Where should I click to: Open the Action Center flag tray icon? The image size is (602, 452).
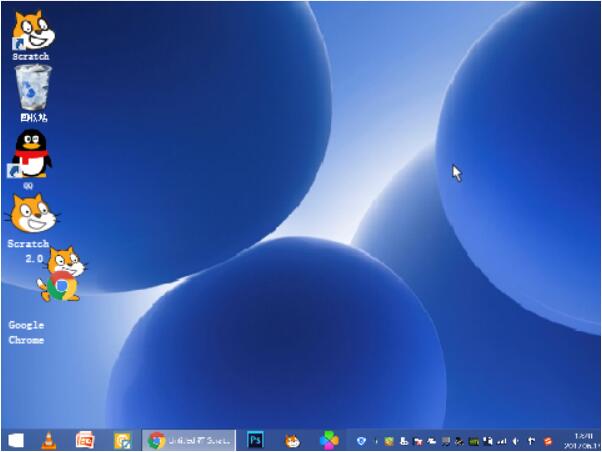pyautogui.click(x=532, y=442)
